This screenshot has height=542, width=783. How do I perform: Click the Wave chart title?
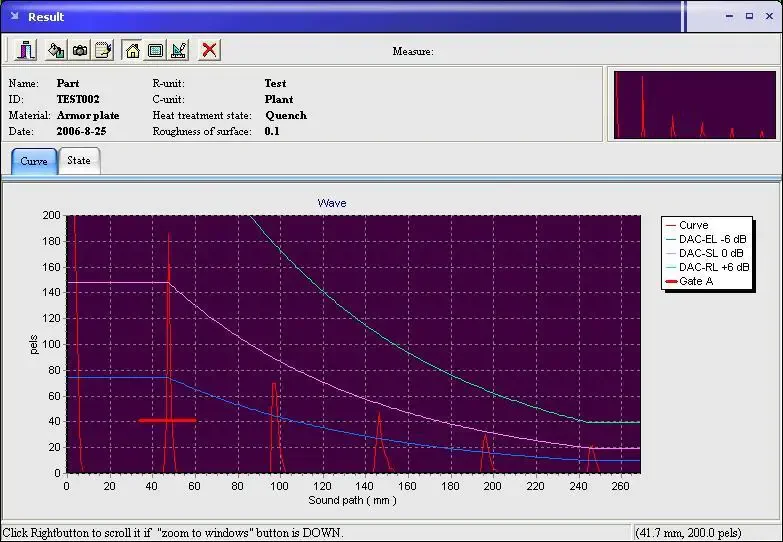(x=332, y=203)
